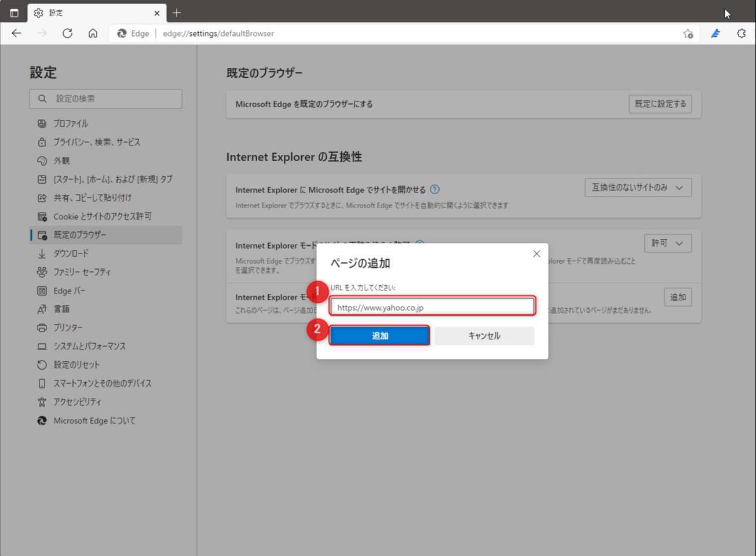Close the ページの追加 dialog with X
756x556 pixels.
pyautogui.click(x=536, y=254)
